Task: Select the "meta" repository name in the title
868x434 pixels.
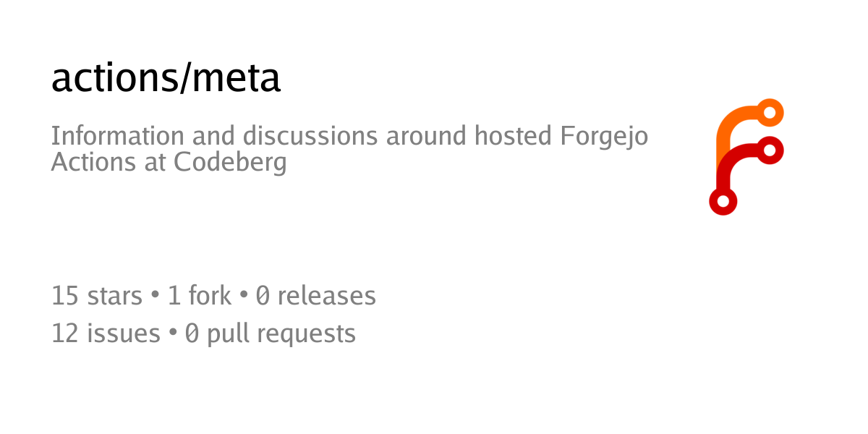Action: 235,78
